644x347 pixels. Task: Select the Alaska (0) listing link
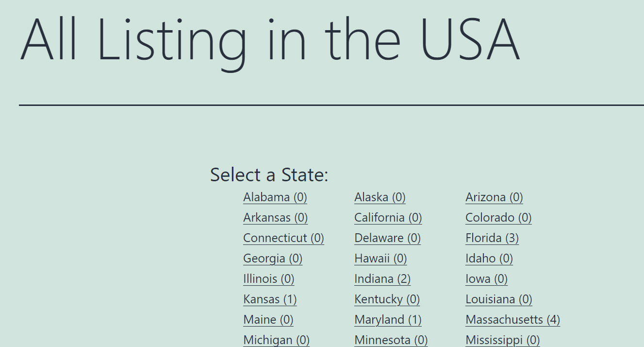(x=380, y=197)
